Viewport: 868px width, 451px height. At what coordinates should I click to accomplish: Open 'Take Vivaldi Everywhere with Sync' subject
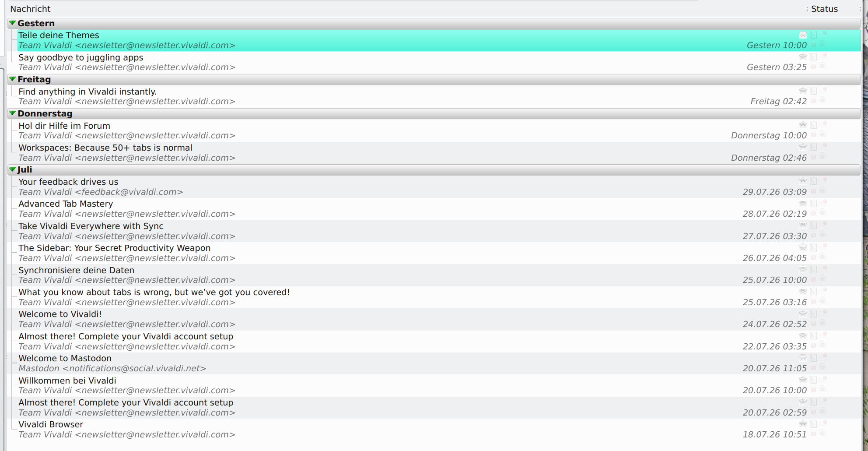91,226
